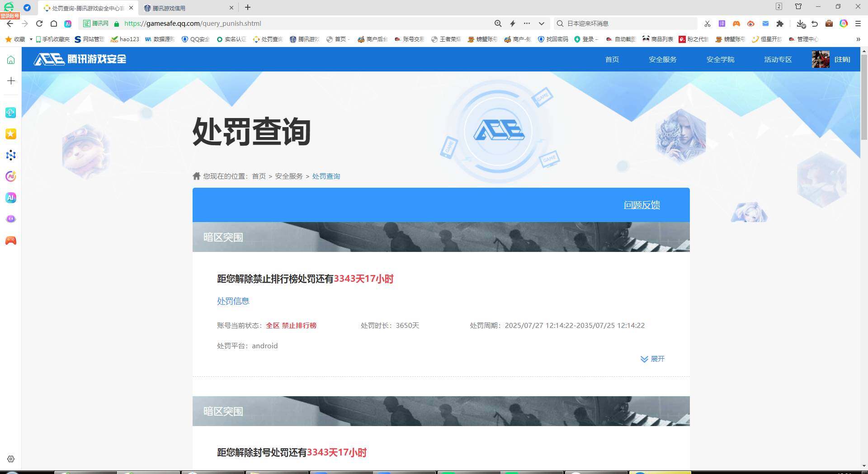Image resolution: width=868 pixels, height=474 pixels.
Task: Open sidebar home icon
Action: pos(11,60)
